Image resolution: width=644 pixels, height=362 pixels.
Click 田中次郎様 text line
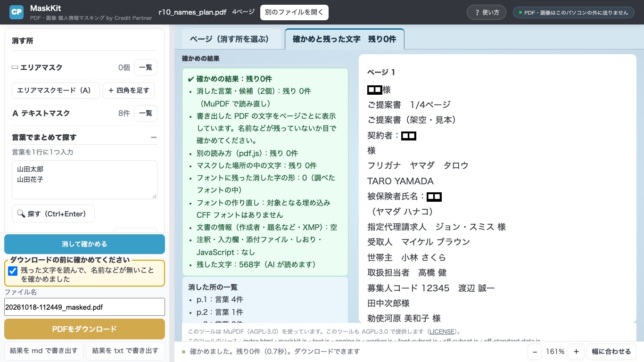[388, 303]
